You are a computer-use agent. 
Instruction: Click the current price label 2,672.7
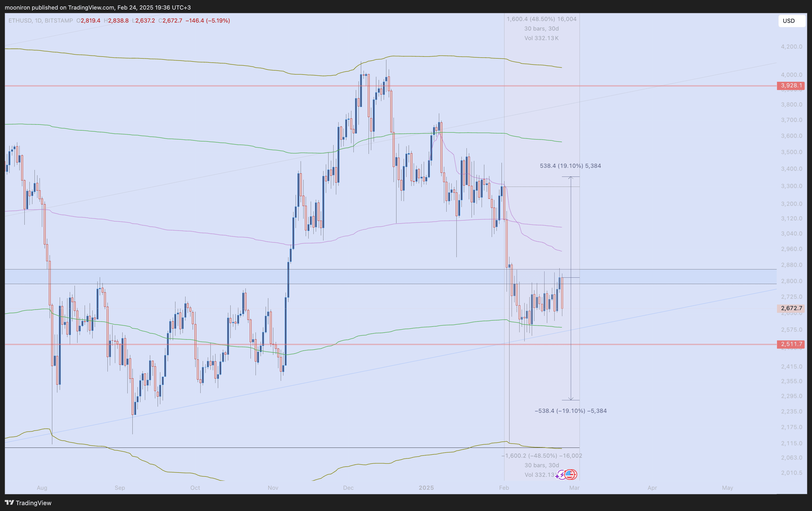[x=791, y=308]
